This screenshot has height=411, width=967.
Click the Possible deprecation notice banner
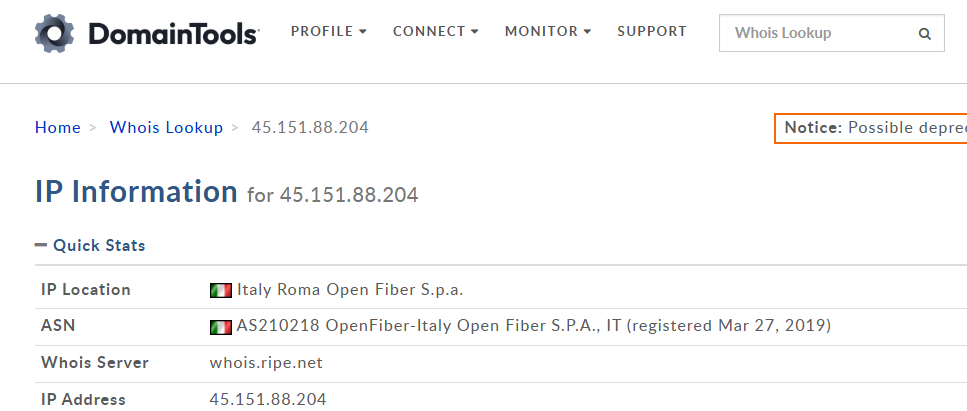[x=872, y=128]
